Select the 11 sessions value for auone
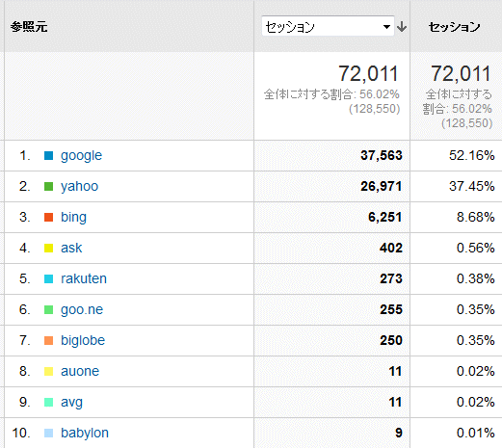The image size is (502, 448). (395, 372)
